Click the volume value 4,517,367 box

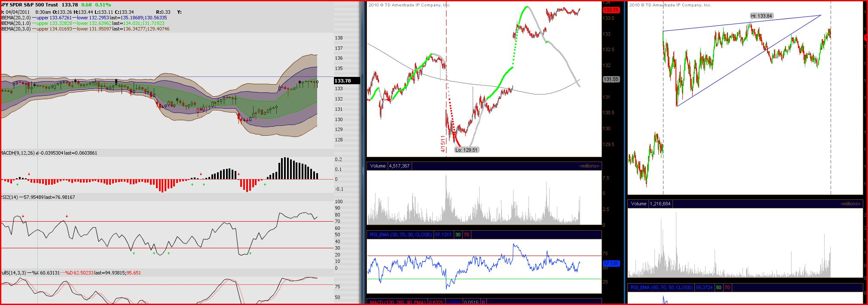(400, 166)
